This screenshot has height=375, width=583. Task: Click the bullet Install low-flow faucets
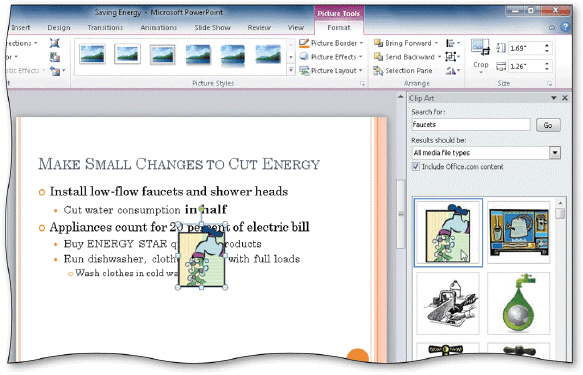coord(169,191)
